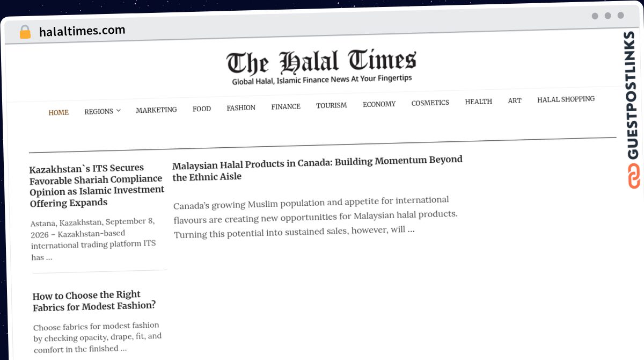Expand the REGIONS dropdown chevron
The width and height of the screenshot is (644, 360).
point(119,111)
